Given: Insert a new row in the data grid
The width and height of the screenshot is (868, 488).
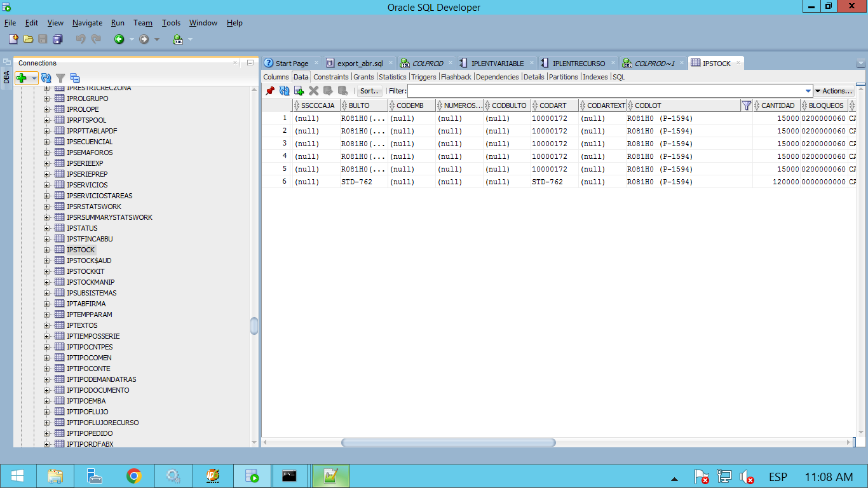Looking at the screenshot, I should (299, 91).
